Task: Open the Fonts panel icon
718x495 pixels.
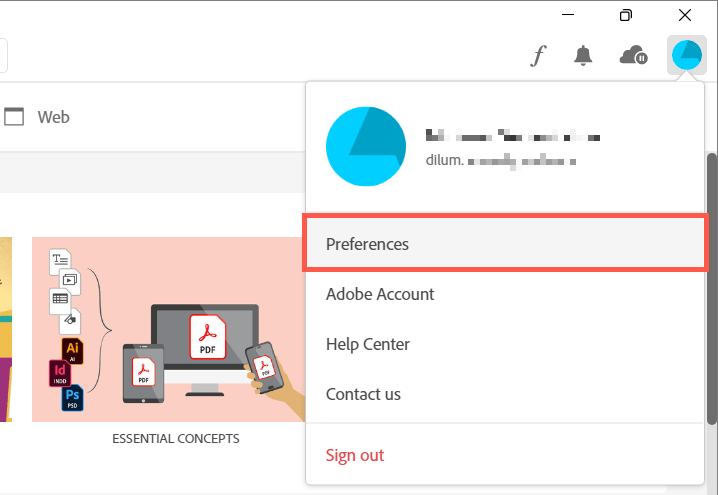Action: click(x=539, y=56)
